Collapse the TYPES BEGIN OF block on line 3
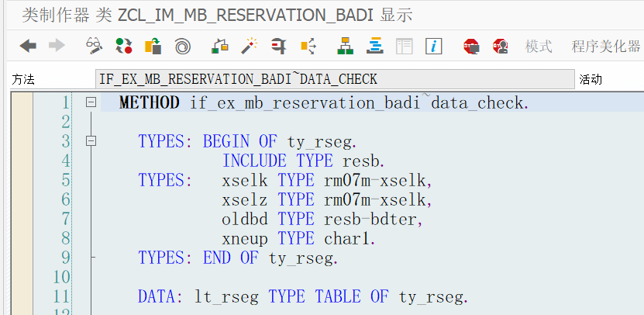644x315 pixels. click(91, 141)
